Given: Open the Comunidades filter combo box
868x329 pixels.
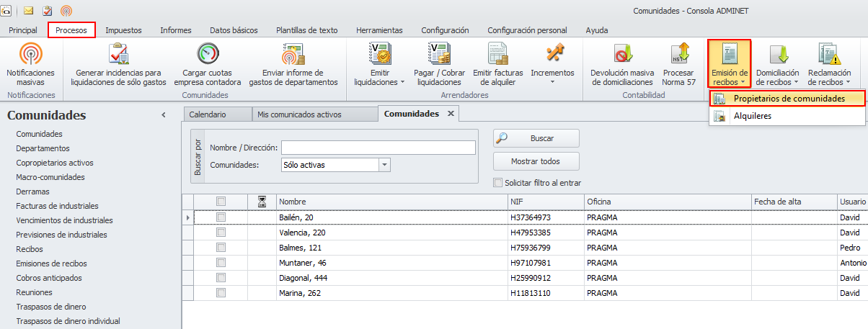Looking at the screenshot, I should point(384,165).
